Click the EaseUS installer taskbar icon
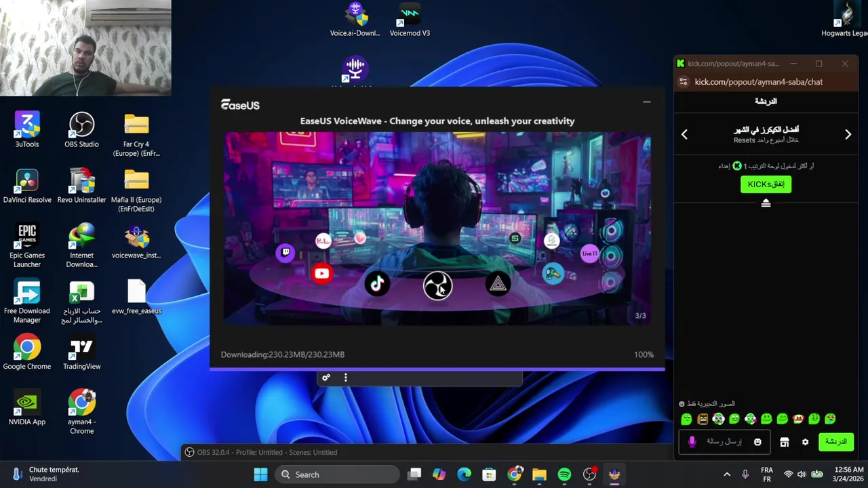 [614, 474]
